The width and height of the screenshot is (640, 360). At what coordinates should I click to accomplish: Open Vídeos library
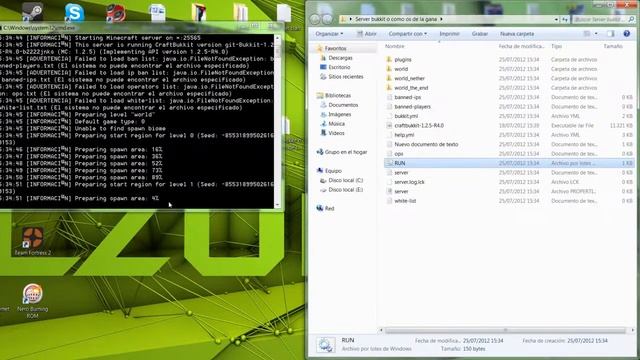pyautogui.click(x=336, y=133)
